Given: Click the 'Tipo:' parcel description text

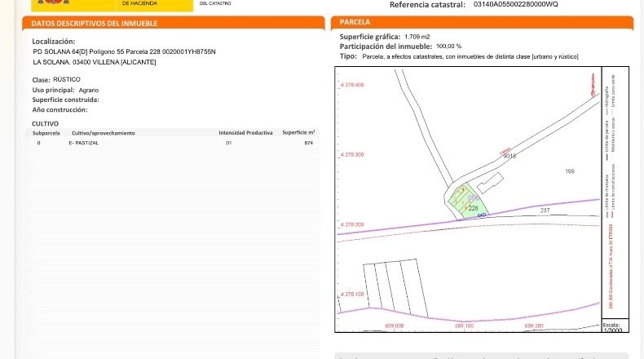Looking at the screenshot, I should 470,57.
